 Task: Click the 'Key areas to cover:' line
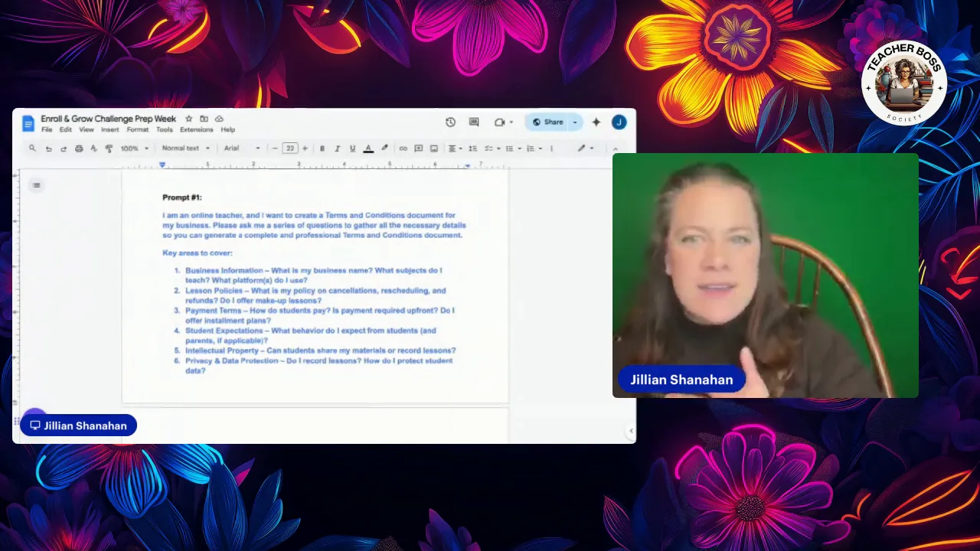click(198, 253)
